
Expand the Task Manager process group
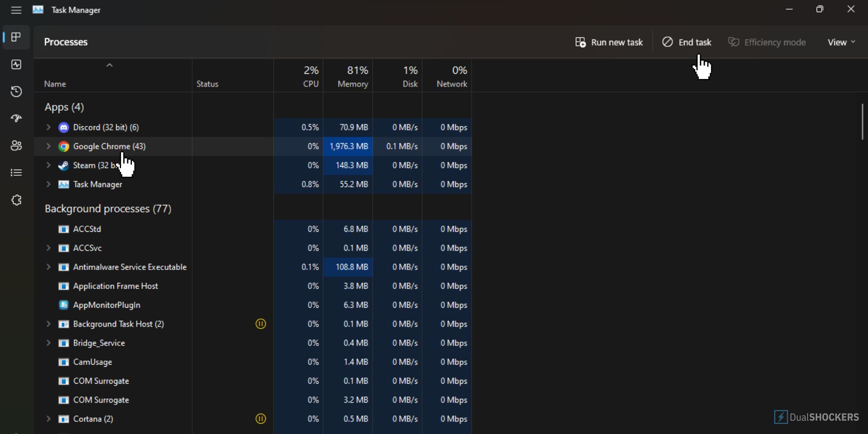(x=49, y=184)
